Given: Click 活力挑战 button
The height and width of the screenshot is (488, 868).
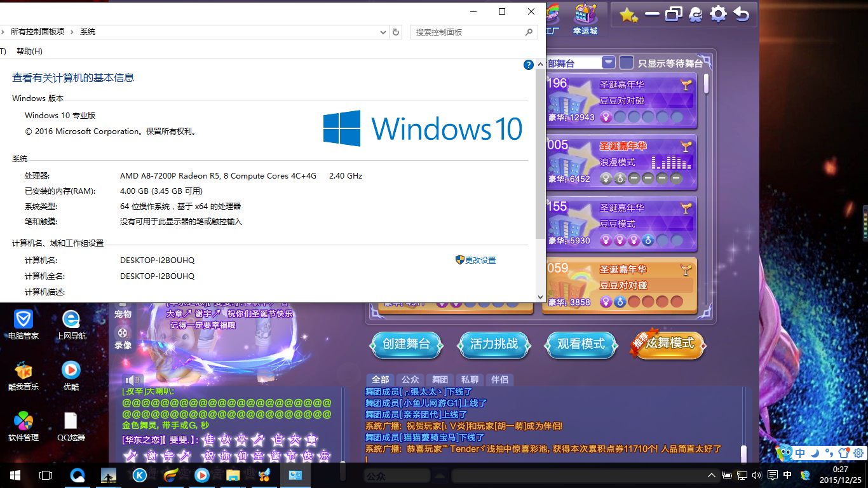Looking at the screenshot, I should [x=494, y=344].
